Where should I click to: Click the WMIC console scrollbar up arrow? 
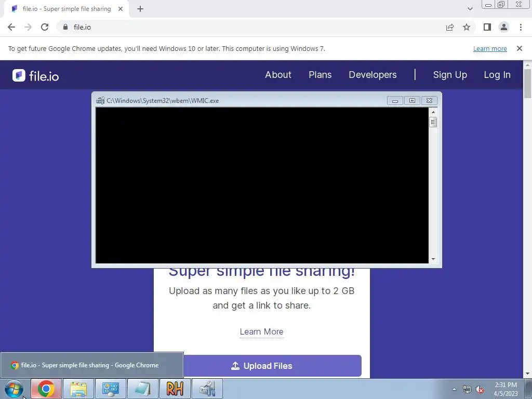coord(433,112)
